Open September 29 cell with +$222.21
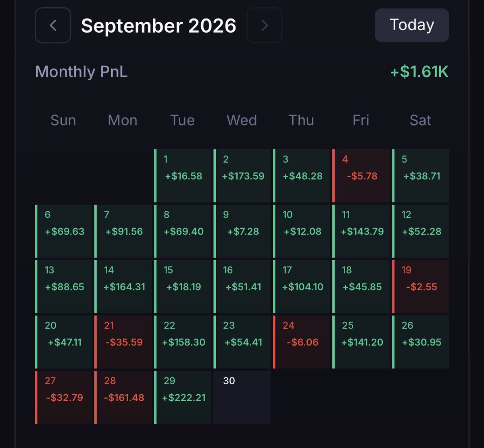This screenshot has height=448, width=484. (183, 398)
